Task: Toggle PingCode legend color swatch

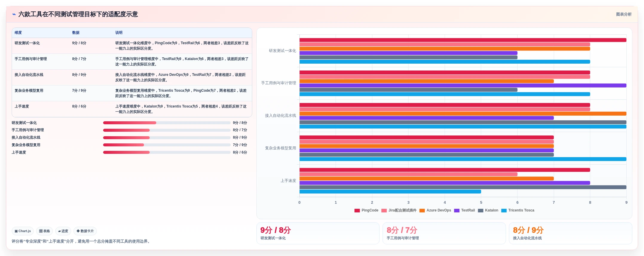Action: [x=357, y=210]
